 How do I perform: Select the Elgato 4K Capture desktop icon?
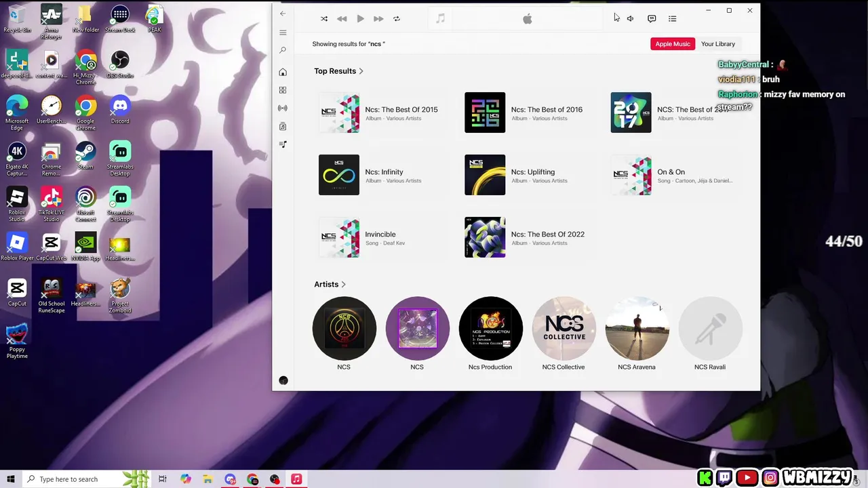coord(17,159)
